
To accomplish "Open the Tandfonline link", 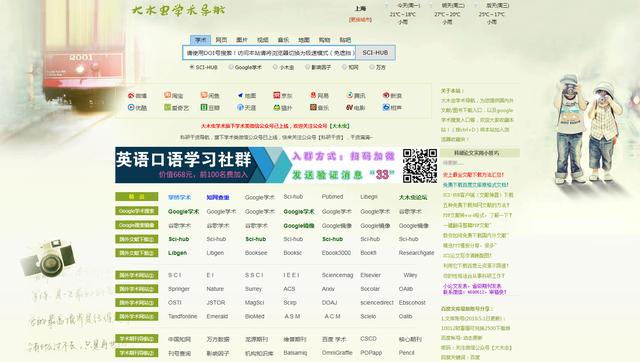I will (x=182, y=316).
